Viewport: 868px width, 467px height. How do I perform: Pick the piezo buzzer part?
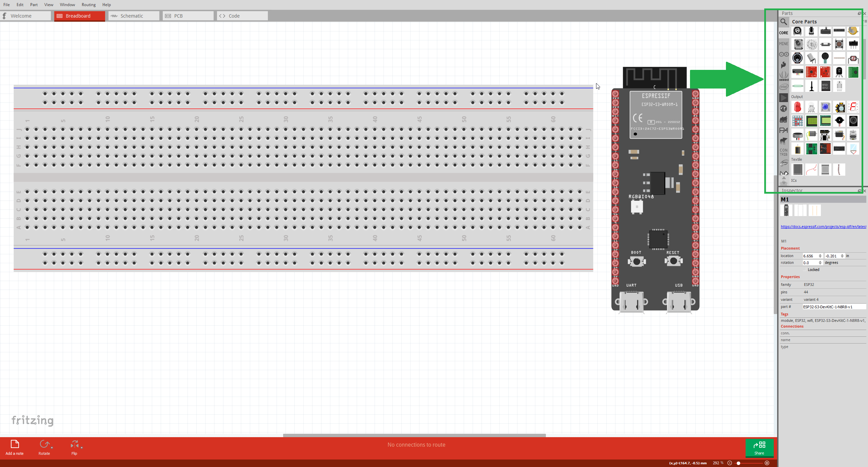click(x=839, y=121)
